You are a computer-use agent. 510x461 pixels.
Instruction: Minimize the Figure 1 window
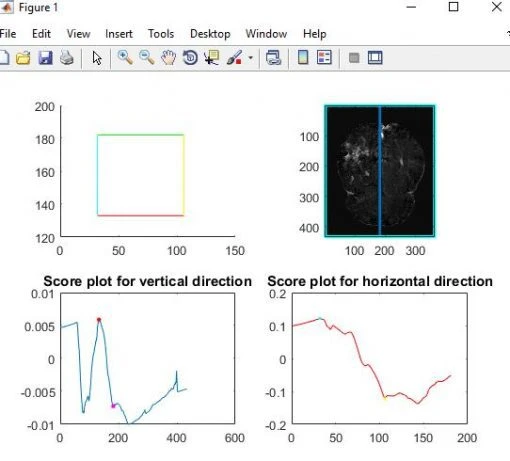point(411,7)
